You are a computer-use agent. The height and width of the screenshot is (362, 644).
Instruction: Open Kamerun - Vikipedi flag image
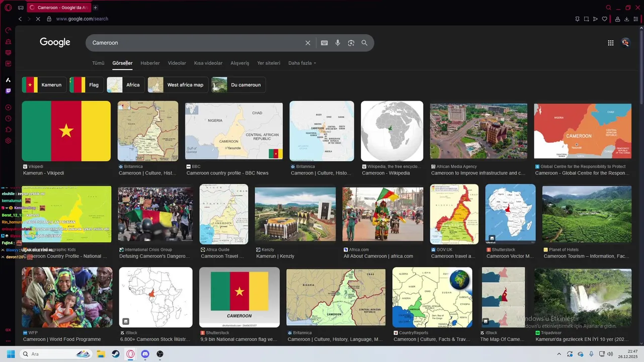(x=66, y=131)
